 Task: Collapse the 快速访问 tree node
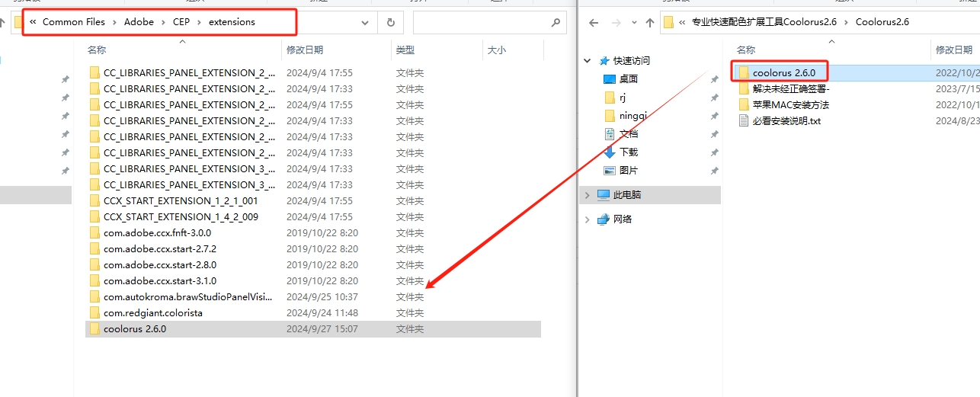point(587,60)
